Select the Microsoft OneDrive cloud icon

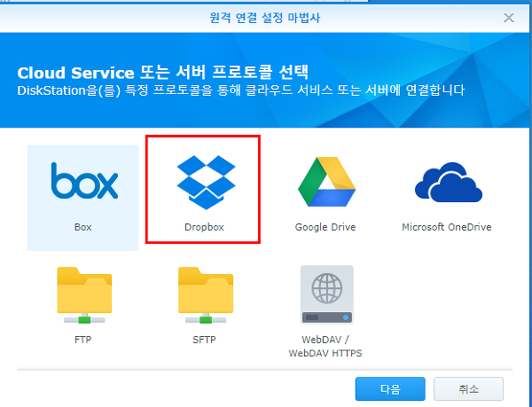coord(448,182)
